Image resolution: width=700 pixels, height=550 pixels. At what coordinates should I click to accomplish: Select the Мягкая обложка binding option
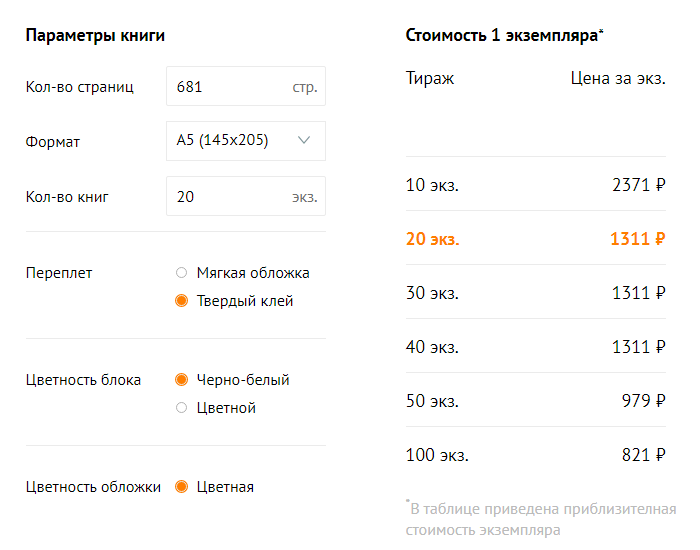tap(181, 273)
